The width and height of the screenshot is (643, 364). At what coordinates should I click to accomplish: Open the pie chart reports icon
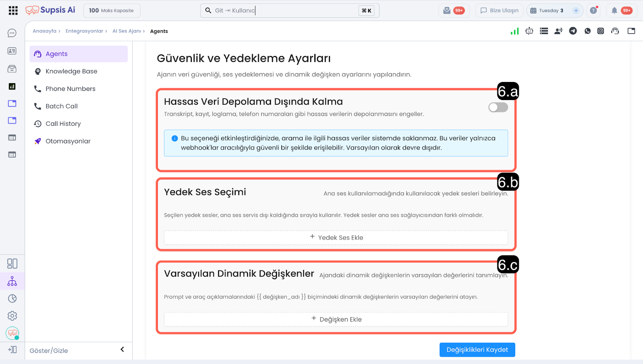pyautogui.click(x=12, y=299)
